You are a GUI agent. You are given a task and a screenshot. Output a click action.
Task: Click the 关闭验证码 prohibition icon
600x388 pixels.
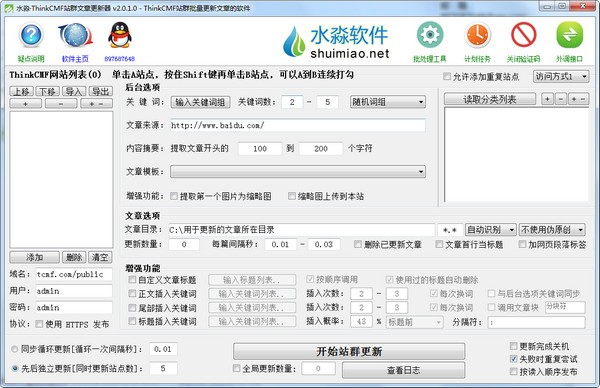(x=523, y=35)
